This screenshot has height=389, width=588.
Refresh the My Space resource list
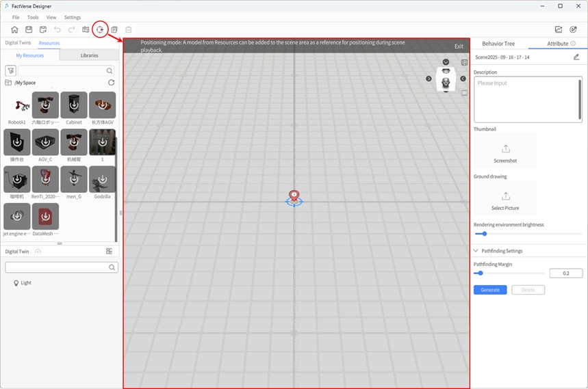pyautogui.click(x=111, y=83)
